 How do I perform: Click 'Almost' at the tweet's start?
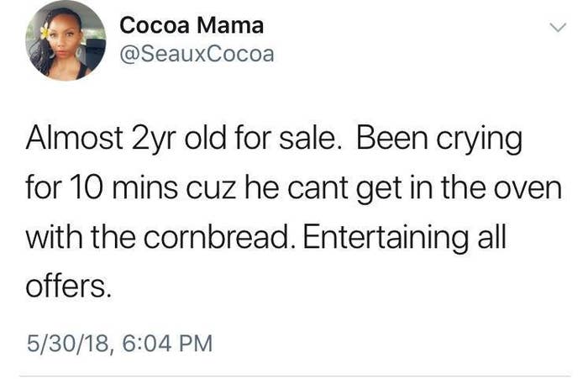(74, 138)
